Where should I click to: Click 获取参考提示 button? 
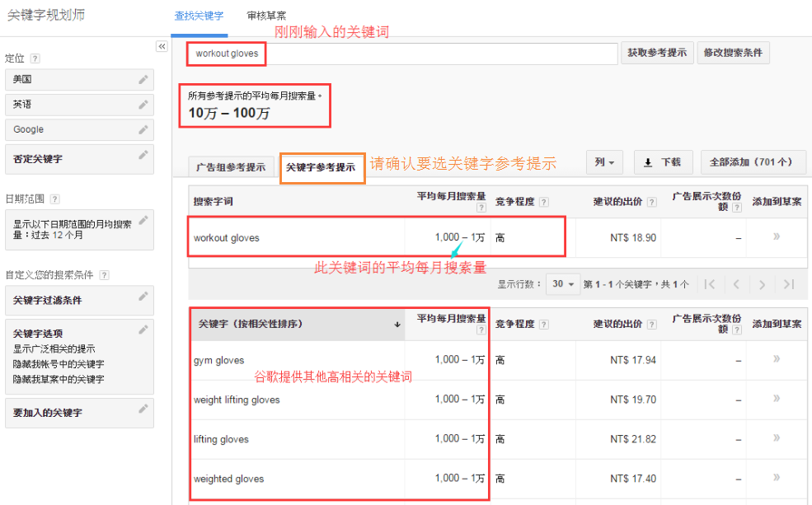[657, 53]
